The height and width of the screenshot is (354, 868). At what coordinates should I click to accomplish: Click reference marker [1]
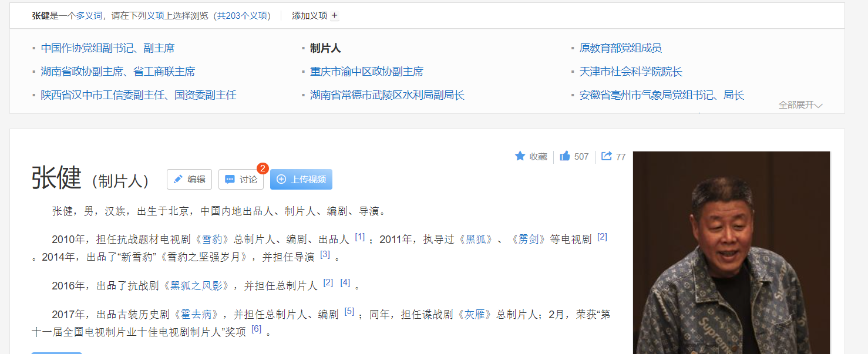coord(358,235)
